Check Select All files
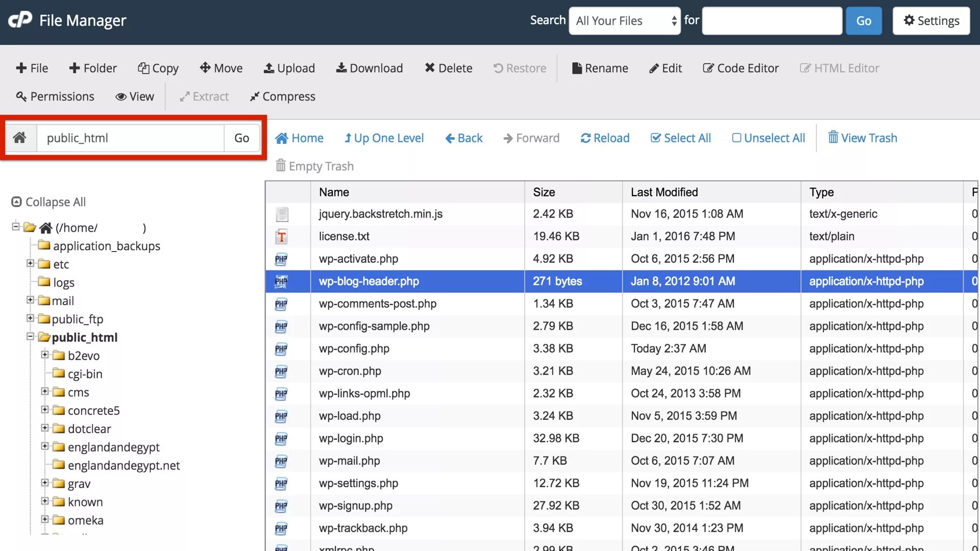Viewport: 980px width, 551px height. pos(680,138)
